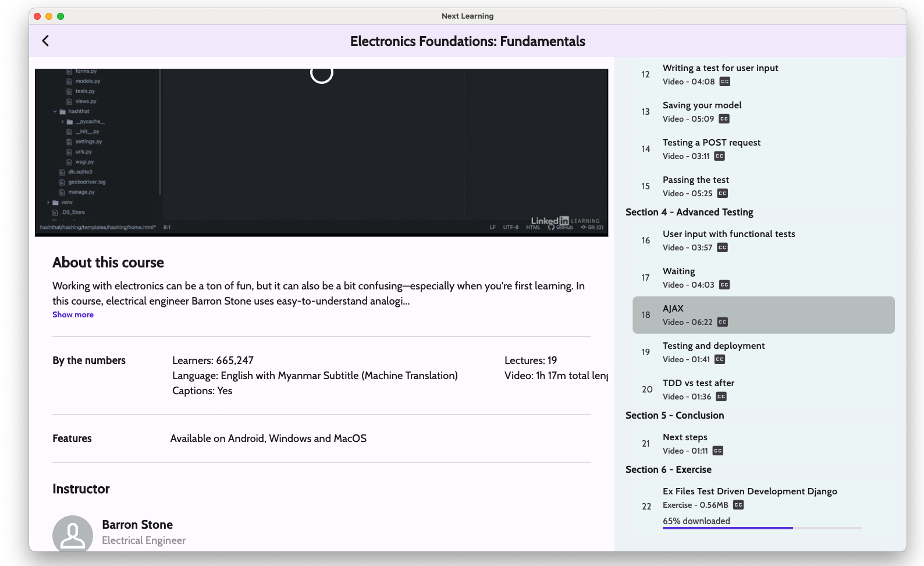
Task: Click instructor name Barron Stone
Action: tap(137, 525)
